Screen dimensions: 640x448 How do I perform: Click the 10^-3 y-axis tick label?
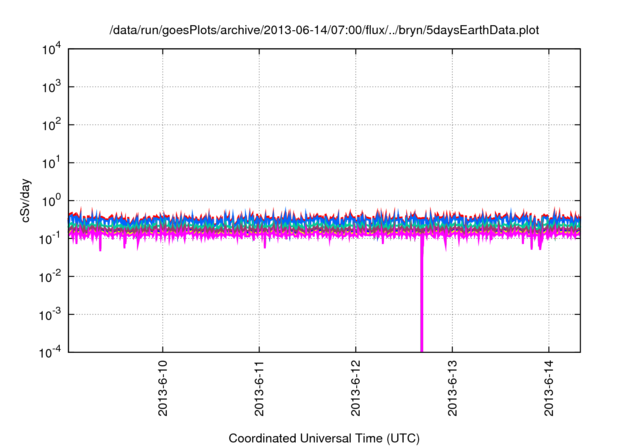[x=50, y=313]
